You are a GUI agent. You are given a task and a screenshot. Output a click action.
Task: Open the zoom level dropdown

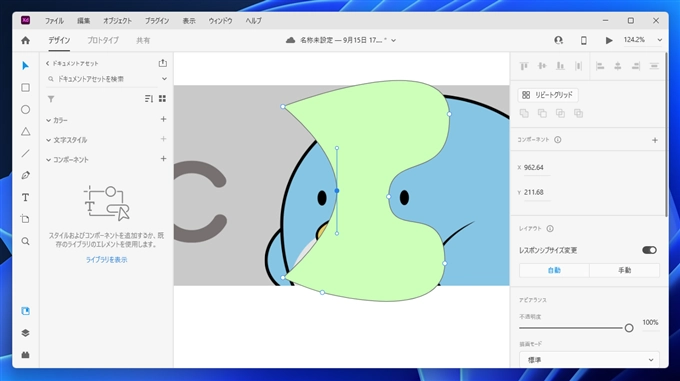pyautogui.click(x=660, y=40)
